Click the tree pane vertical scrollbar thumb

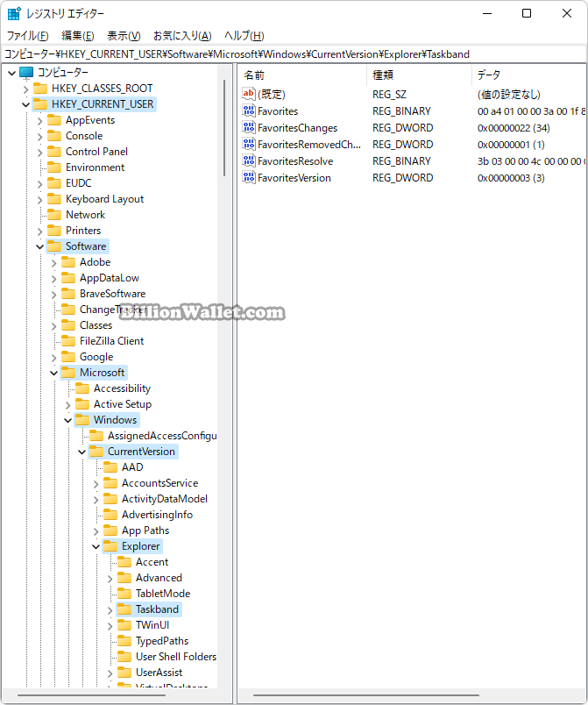pos(224,128)
